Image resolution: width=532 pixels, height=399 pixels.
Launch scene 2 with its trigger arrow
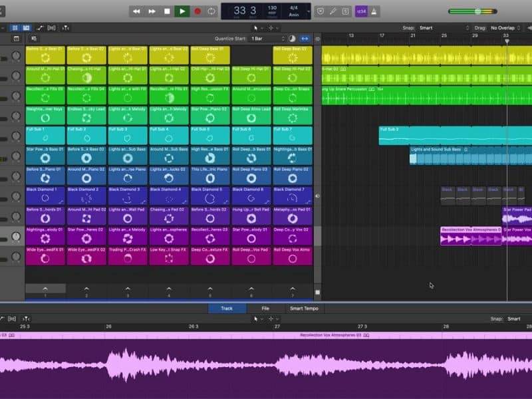click(86, 289)
